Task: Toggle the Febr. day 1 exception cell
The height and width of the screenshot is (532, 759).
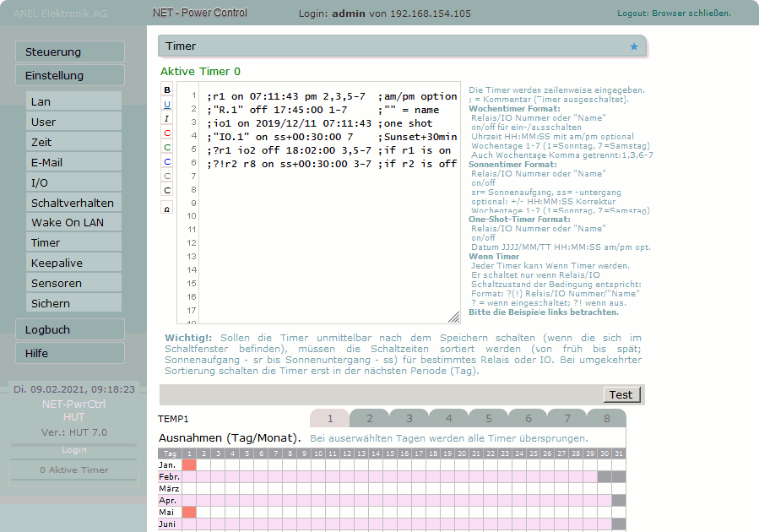Action: (x=189, y=477)
